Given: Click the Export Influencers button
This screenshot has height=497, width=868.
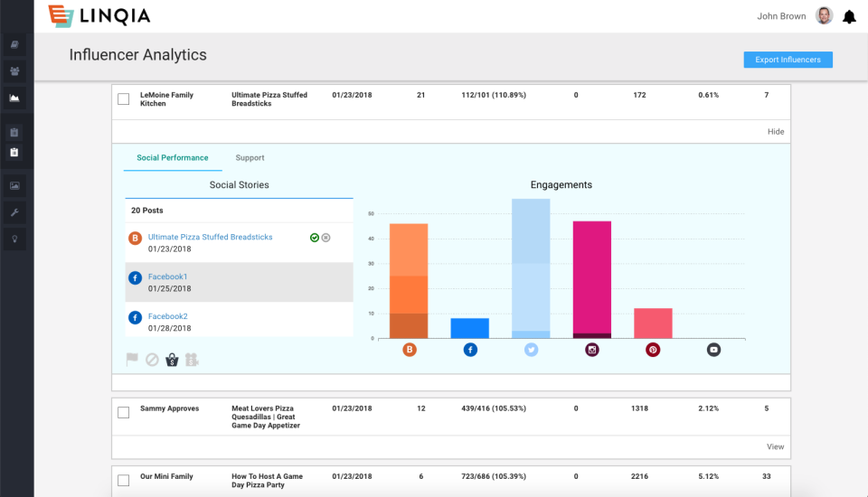Looking at the screenshot, I should coord(788,60).
